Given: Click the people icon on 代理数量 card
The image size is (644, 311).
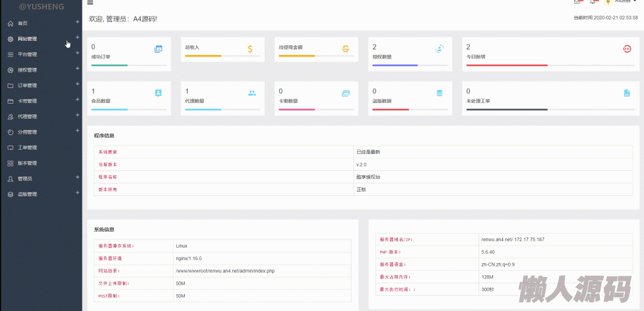Looking at the screenshot, I should [252, 93].
